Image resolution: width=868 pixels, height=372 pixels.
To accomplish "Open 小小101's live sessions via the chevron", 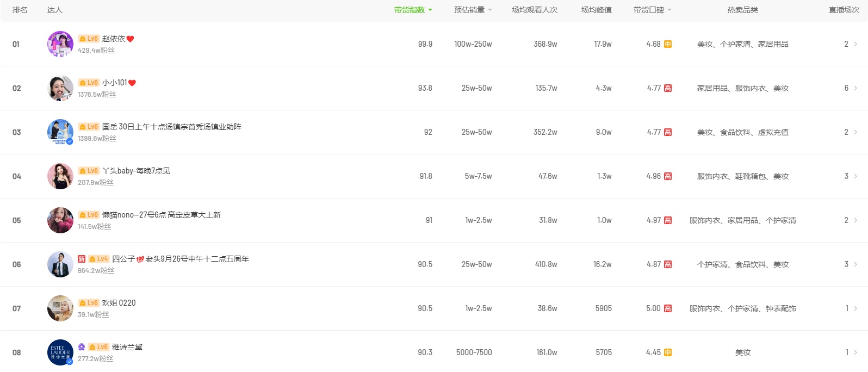I will click(x=855, y=88).
